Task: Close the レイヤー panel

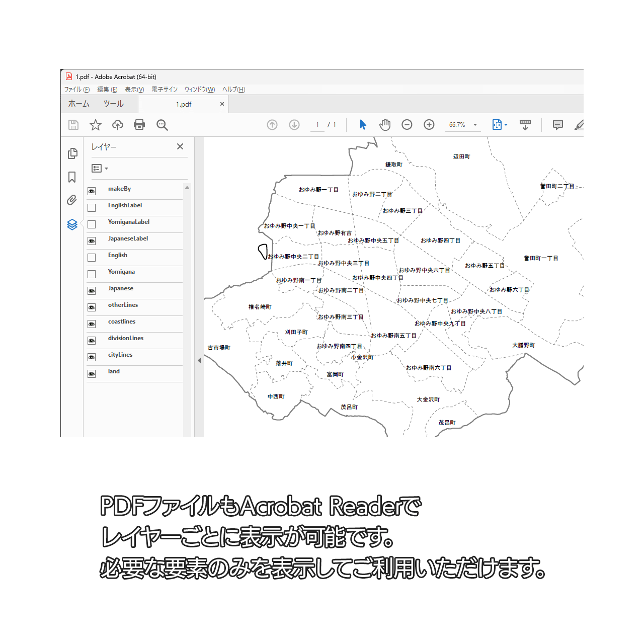Action: 180,146
